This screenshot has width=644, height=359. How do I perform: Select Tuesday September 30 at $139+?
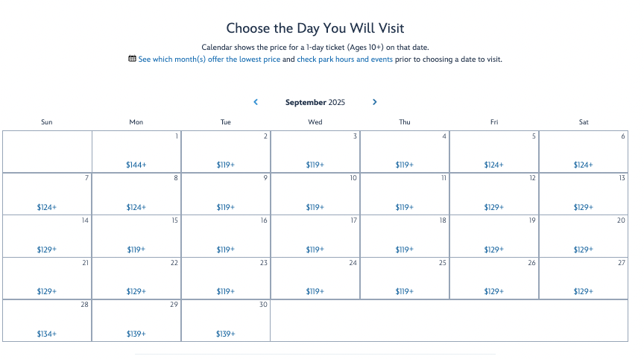click(x=226, y=320)
